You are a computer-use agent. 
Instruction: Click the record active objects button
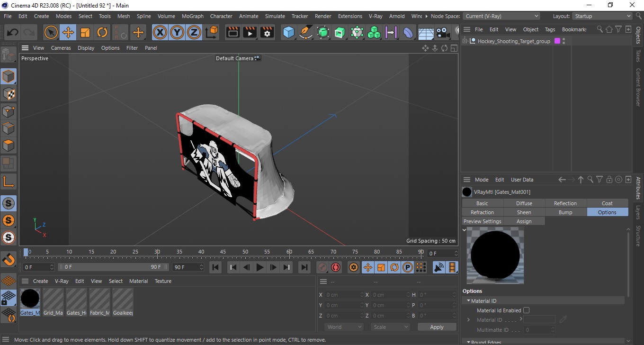(322, 267)
